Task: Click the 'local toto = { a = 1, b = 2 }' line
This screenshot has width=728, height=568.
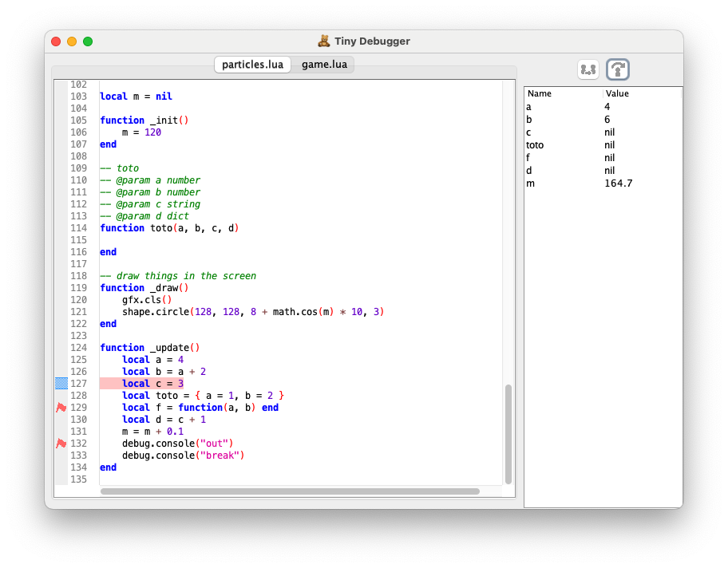Action: (203, 396)
